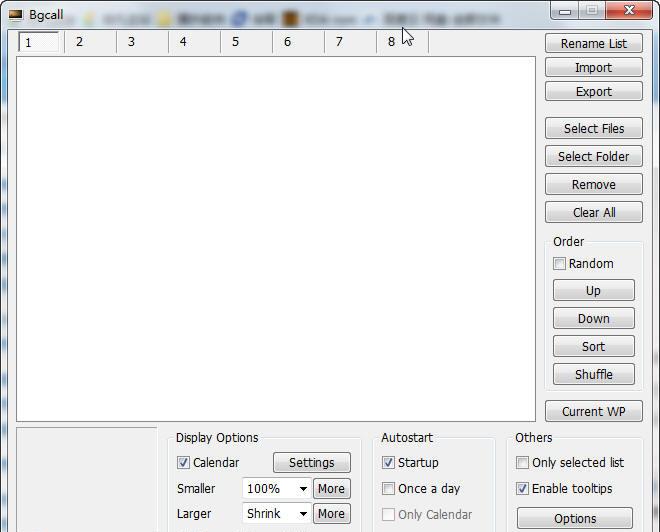Expand the Larger Shrink dropdown
This screenshot has width=660, height=532.
(276, 514)
